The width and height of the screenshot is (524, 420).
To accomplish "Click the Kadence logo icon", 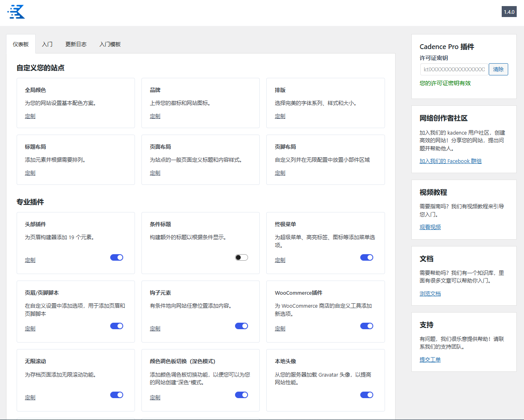I will point(16,12).
